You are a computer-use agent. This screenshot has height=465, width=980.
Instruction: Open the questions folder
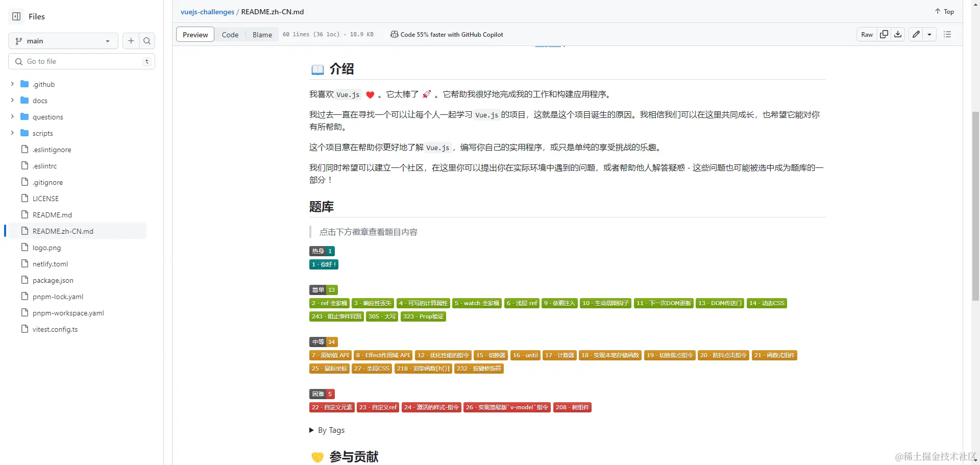48,117
